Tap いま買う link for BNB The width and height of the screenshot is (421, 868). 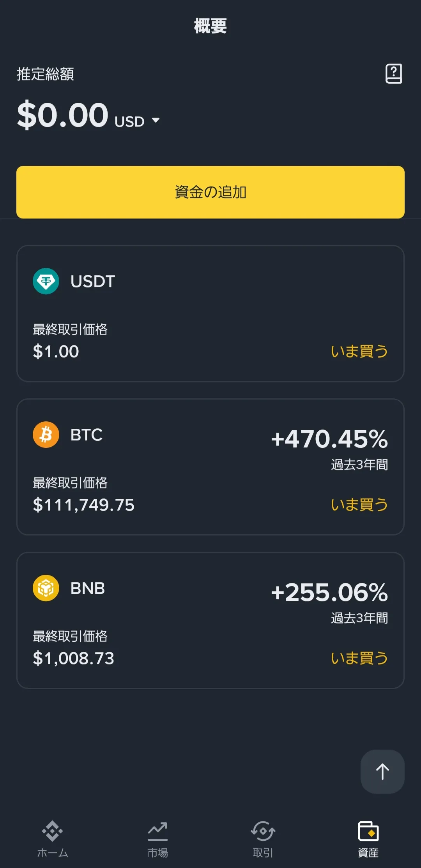point(359,658)
